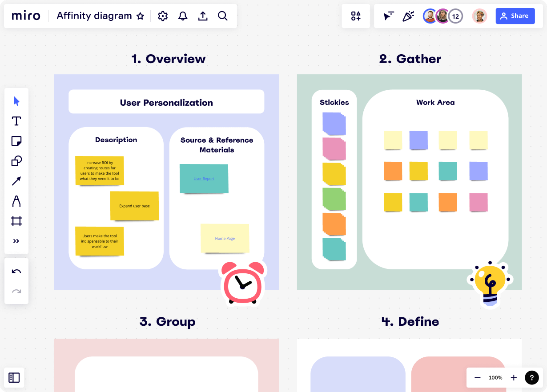Select the Connection line tool

(x=16, y=181)
